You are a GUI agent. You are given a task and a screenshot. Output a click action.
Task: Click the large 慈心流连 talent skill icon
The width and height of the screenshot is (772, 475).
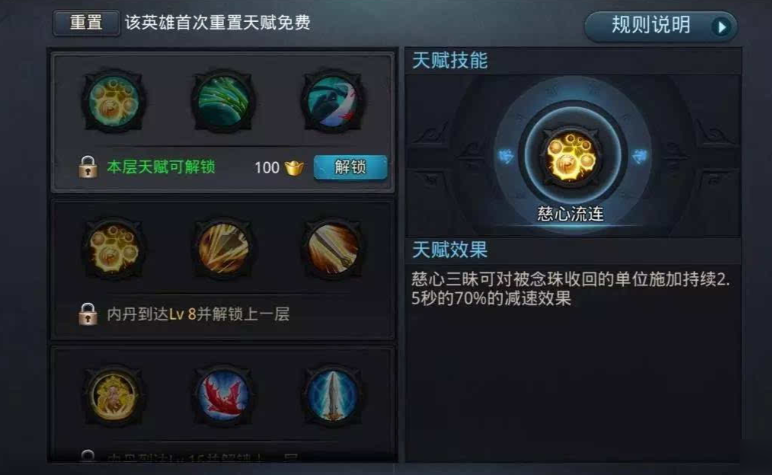tap(572, 157)
